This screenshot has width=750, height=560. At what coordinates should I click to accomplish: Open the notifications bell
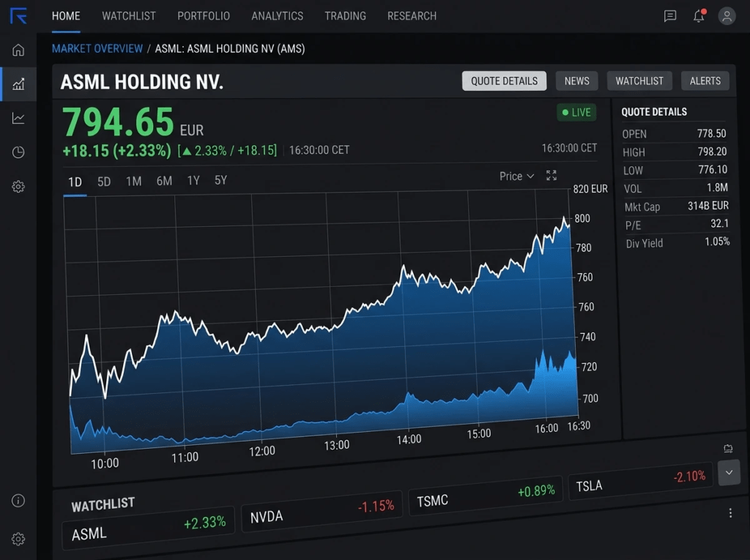tap(699, 16)
